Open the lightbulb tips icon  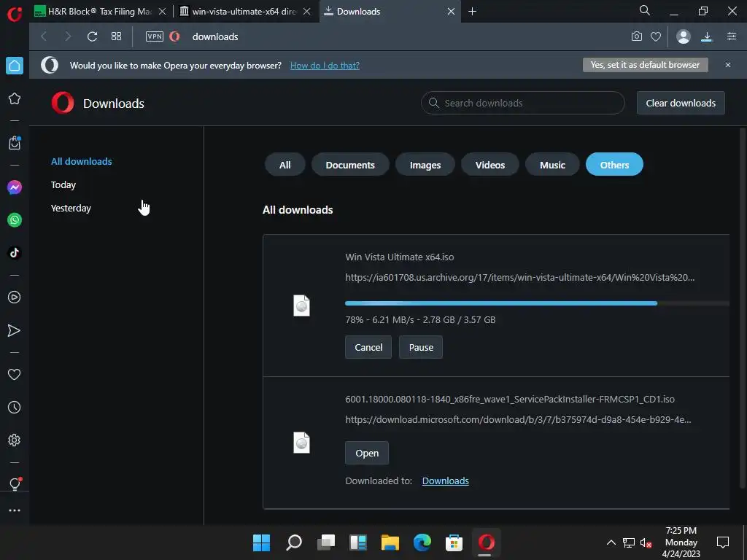(x=15, y=484)
